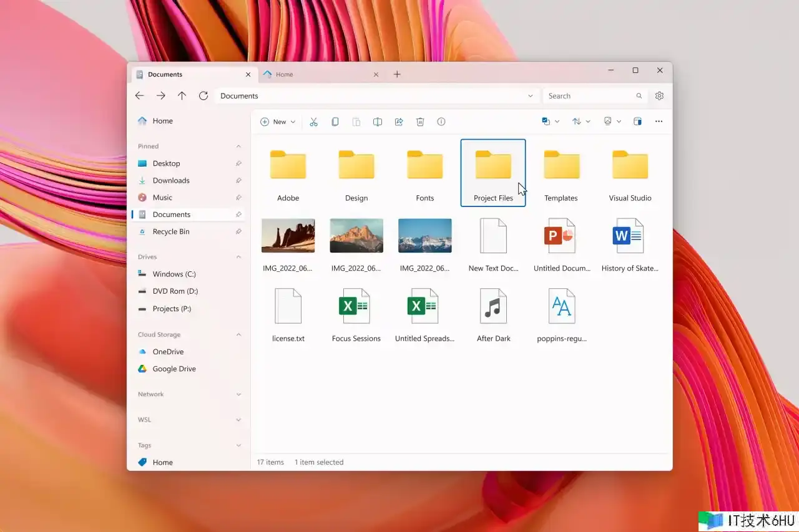Screen dimensions: 799x532
Task: Open the Windows (C:) drive
Action: [x=189, y=274]
